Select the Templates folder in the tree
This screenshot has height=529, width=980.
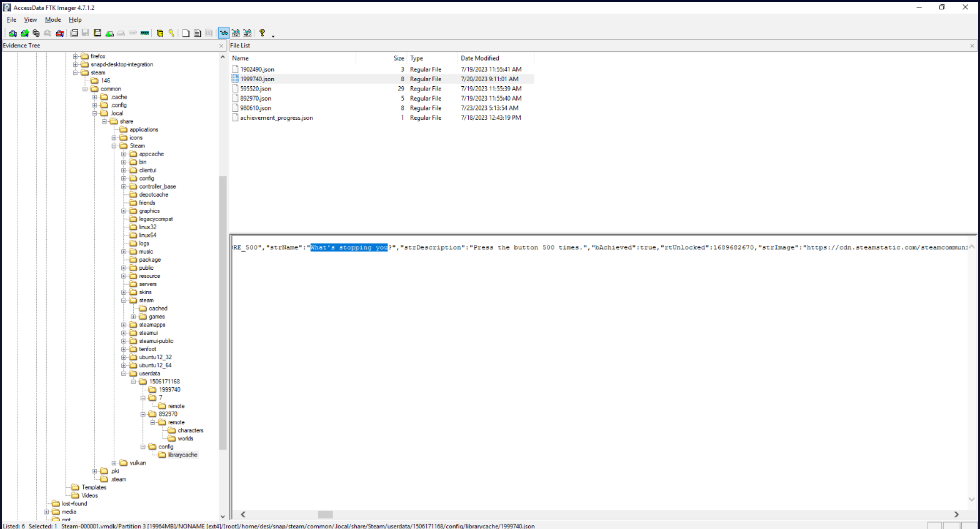coord(94,487)
